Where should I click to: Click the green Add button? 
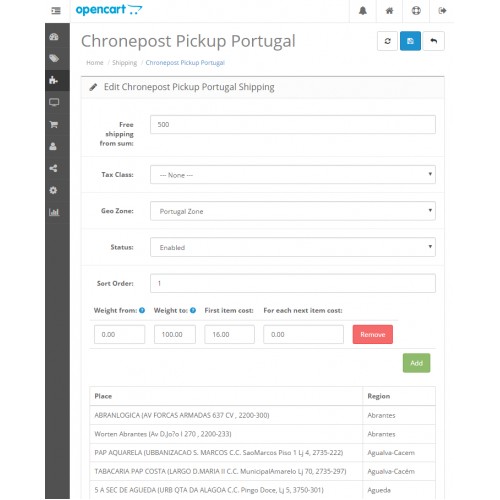point(416,363)
